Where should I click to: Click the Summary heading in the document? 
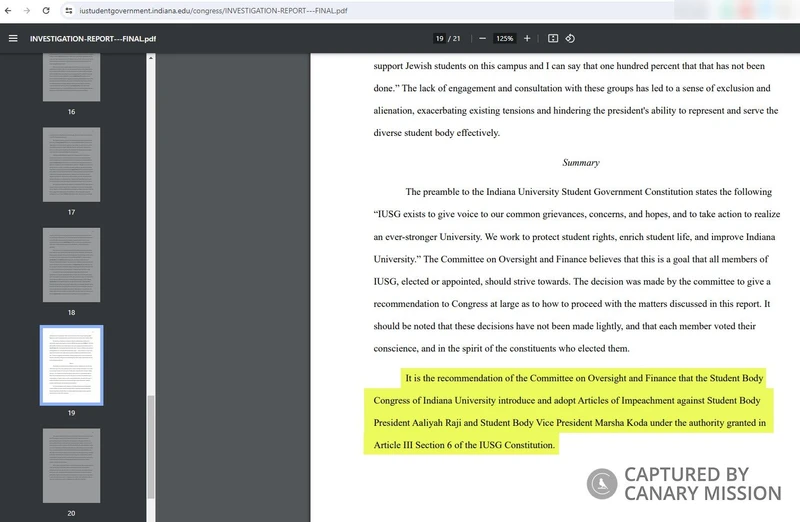580,162
